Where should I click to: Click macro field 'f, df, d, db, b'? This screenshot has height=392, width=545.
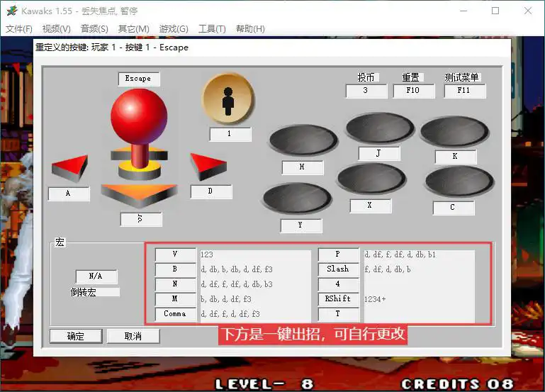[x=419, y=269]
